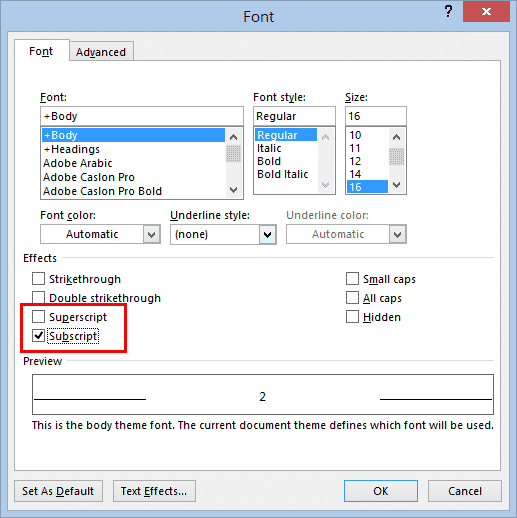Select Bold font style

click(286, 161)
